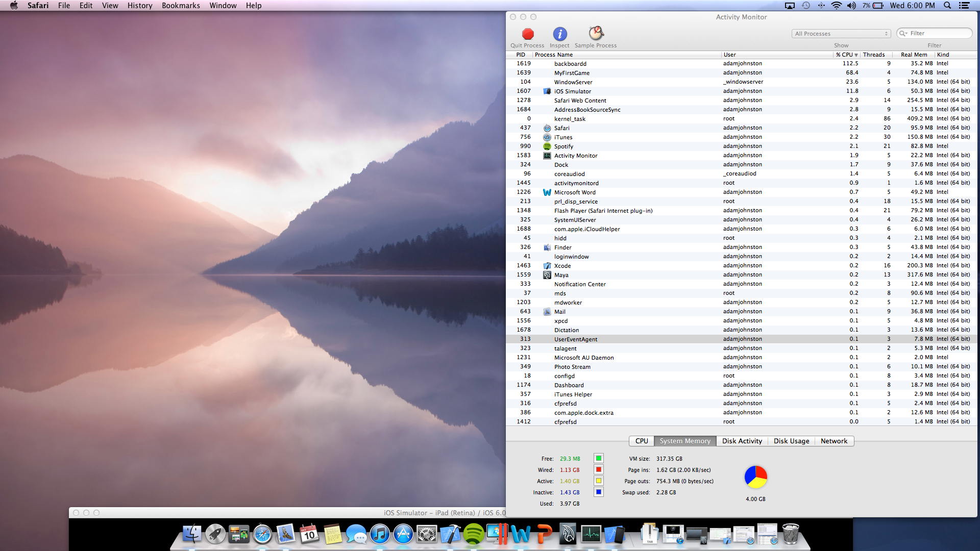Switch to the CPU tab
The width and height of the screenshot is (980, 551).
(642, 441)
